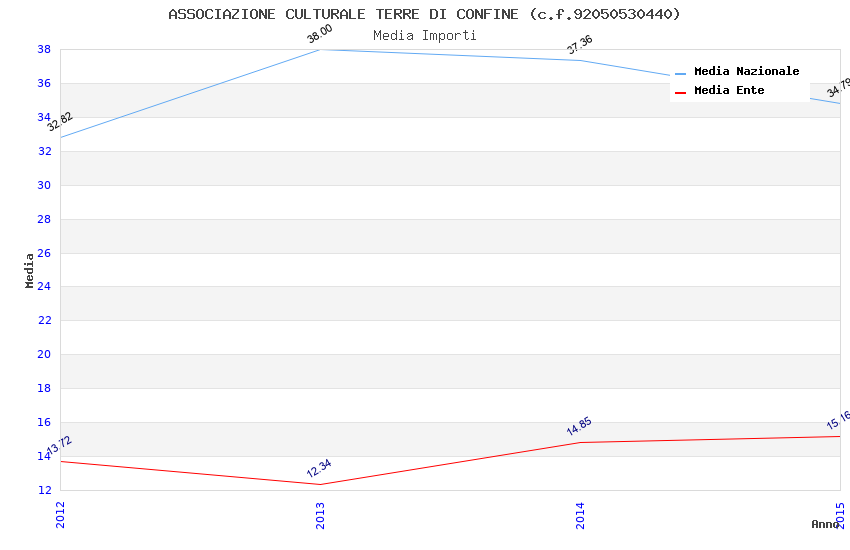
Task: Click the y-axis tick 30
Action: (x=44, y=185)
